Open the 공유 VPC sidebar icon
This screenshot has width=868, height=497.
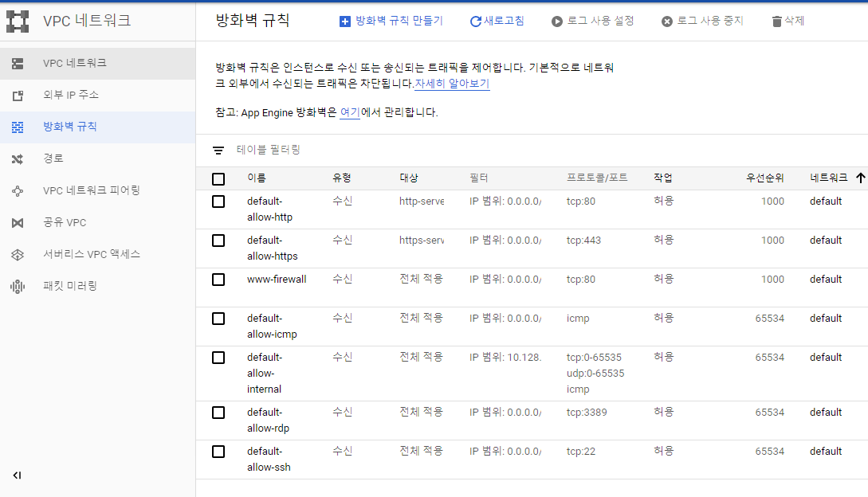(x=18, y=223)
